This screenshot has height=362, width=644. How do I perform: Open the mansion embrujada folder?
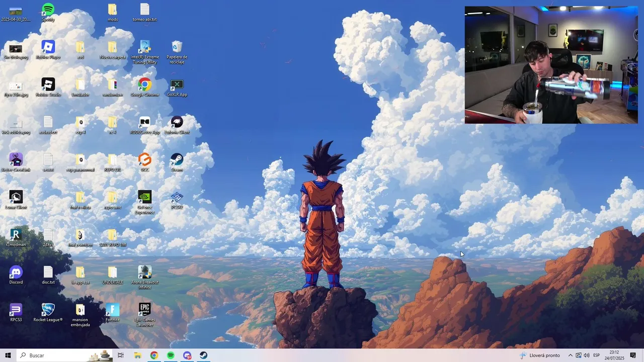point(80,315)
